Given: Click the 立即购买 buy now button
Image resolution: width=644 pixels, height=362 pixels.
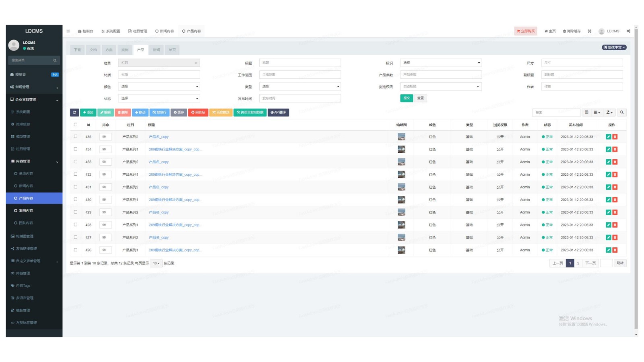Looking at the screenshot, I should pyautogui.click(x=526, y=31).
